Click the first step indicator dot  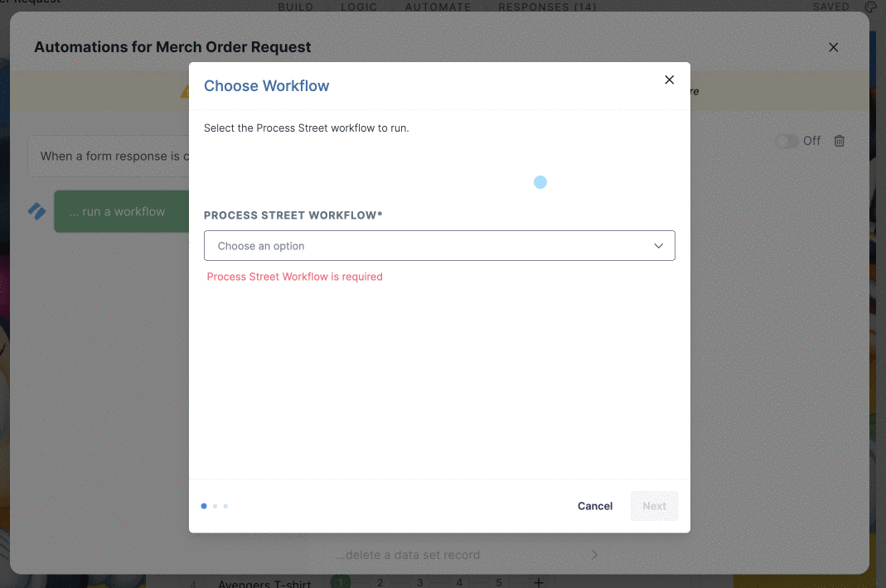point(204,506)
